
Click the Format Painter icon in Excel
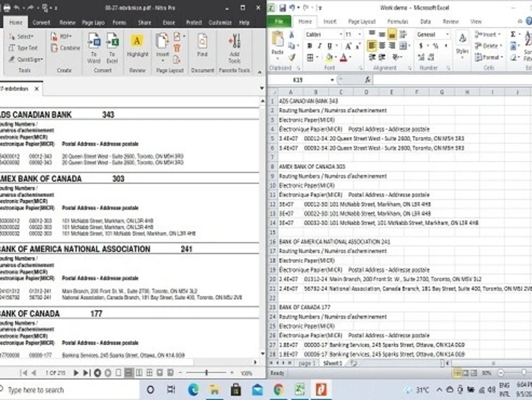pyautogui.click(x=291, y=56)
